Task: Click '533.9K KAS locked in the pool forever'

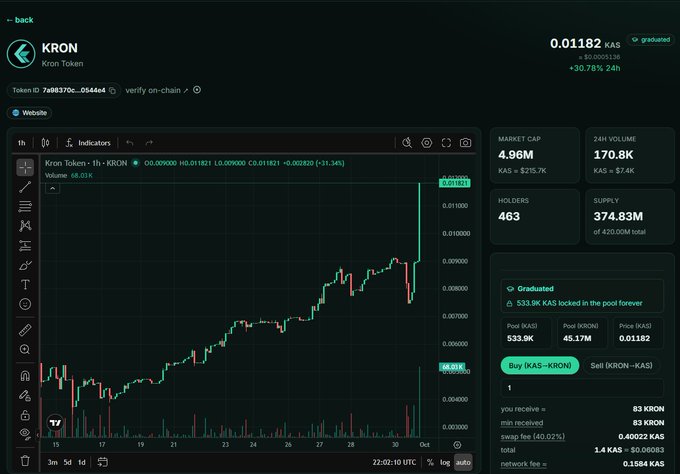Action: point(579,303)
